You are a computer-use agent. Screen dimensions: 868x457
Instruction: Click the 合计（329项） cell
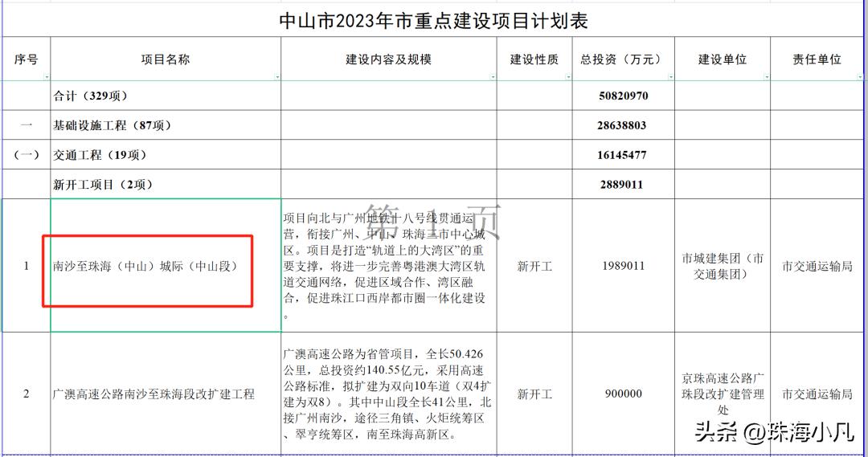tap(166, 96)
